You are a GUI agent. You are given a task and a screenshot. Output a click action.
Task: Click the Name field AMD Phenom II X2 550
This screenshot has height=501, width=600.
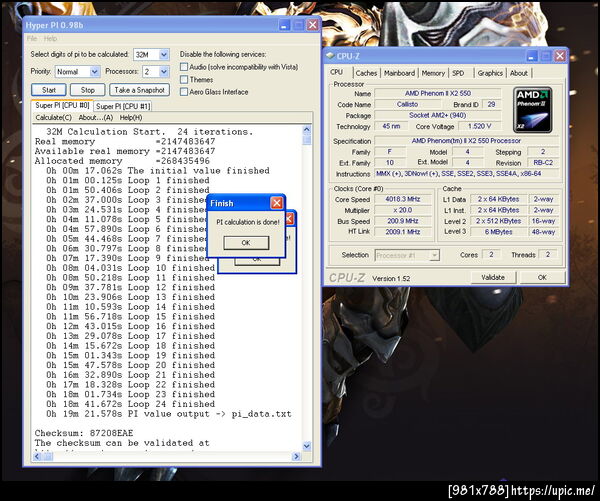(437, 93)
